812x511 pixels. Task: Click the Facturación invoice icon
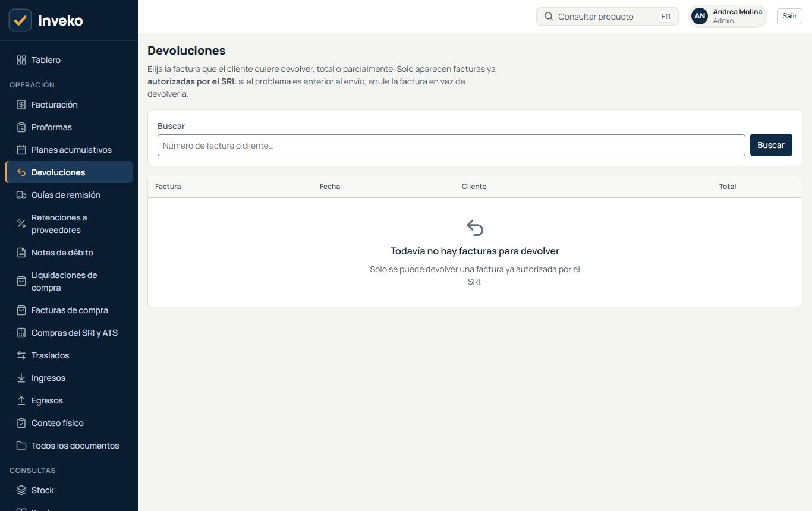pos(21,105)
